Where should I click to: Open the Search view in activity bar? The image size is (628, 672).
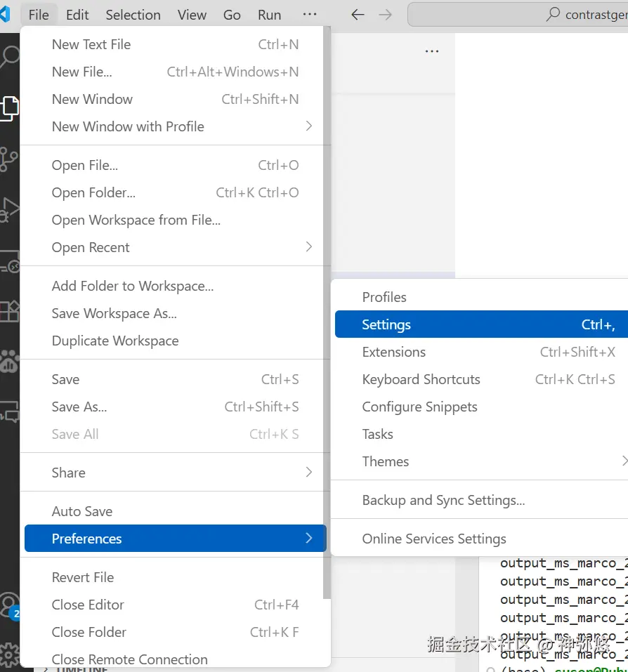(x=9, y=58)
